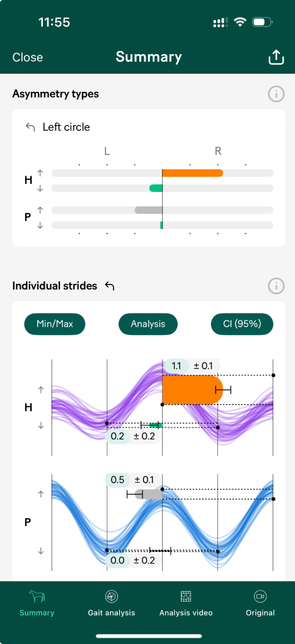The image size is (295, 644).
Task: Switch to the Analysis video tab
Action: point(186,613)
